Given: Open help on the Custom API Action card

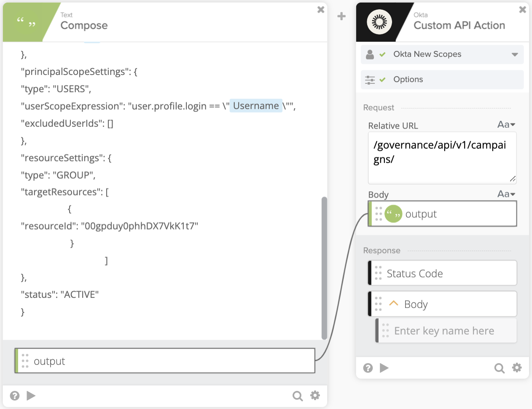Looking at the screenshot, I should (368, 368).
